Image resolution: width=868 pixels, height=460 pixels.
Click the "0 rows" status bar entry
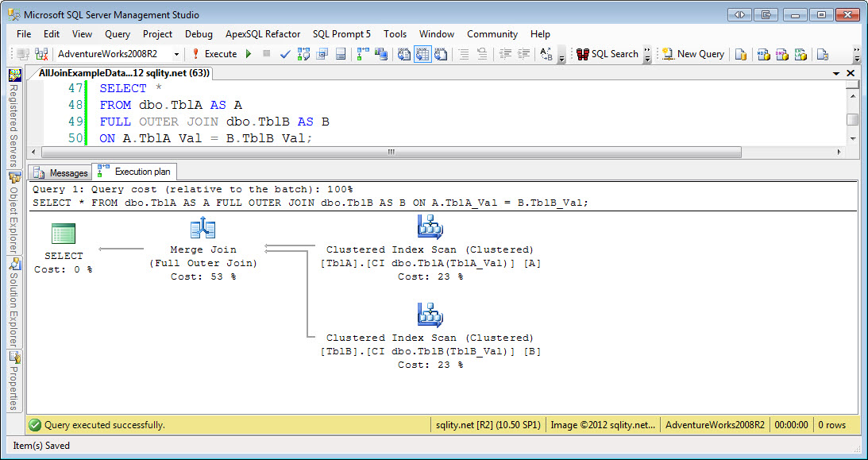(831, 425)
